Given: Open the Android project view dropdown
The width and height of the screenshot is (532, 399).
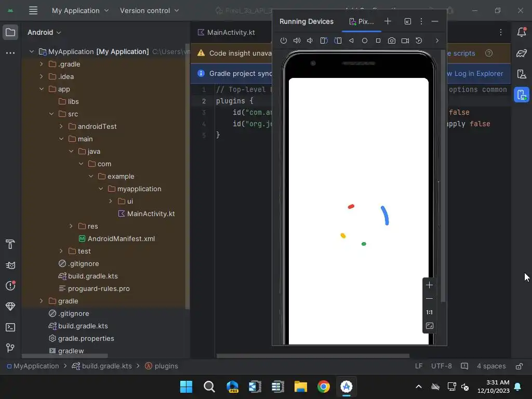Looking at the screenshot, I should [x=44, y=32].
